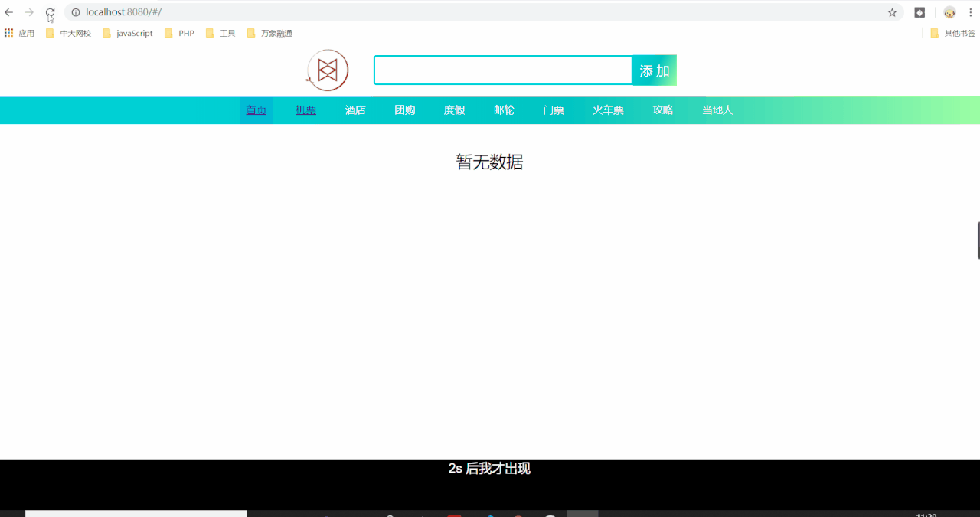Open the apps grid icon on bookmarks bar
The width and height of the screenshot is (980, 517).
[x=8, y=32]
